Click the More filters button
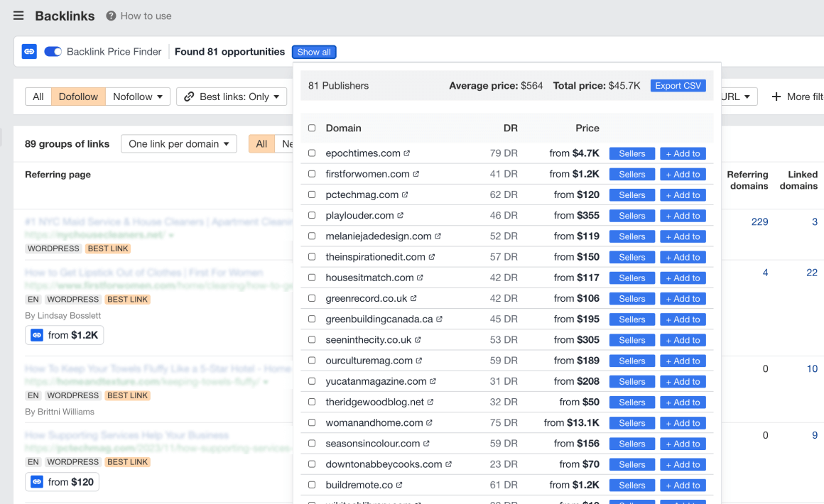Image resolution: width=824 pixels, height=504 pixels. pyautogui.click(x=797, y=97)
